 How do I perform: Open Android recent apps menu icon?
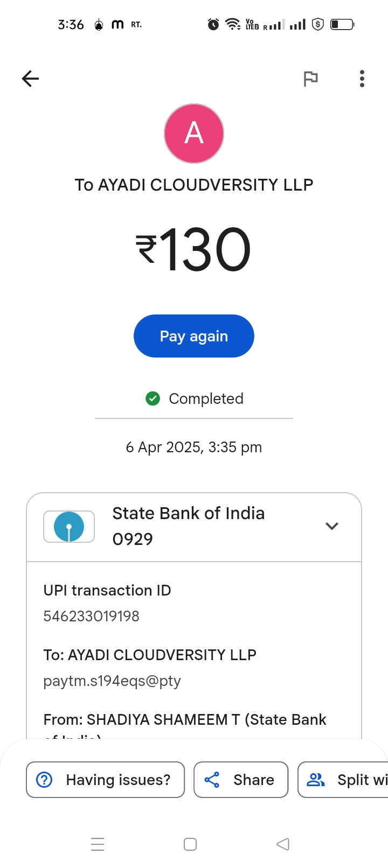[x=98, y=844]
